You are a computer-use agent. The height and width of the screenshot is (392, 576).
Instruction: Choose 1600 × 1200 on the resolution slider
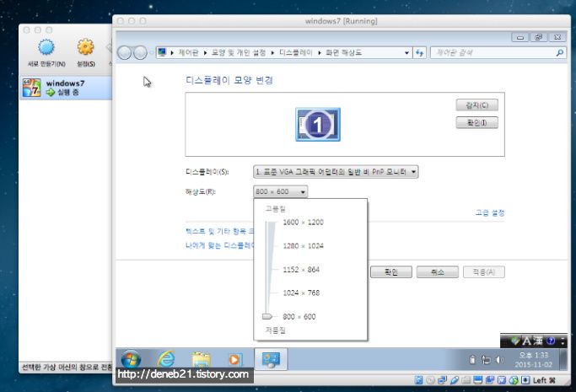coord(303,222)
